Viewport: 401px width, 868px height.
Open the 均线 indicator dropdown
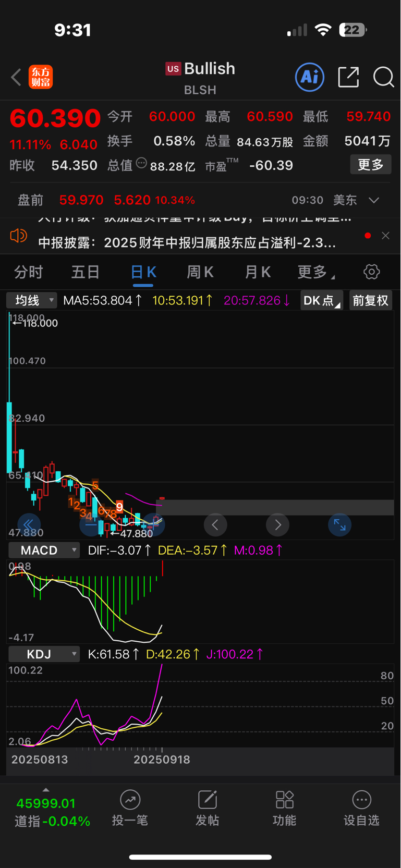(x=31, y=300)
